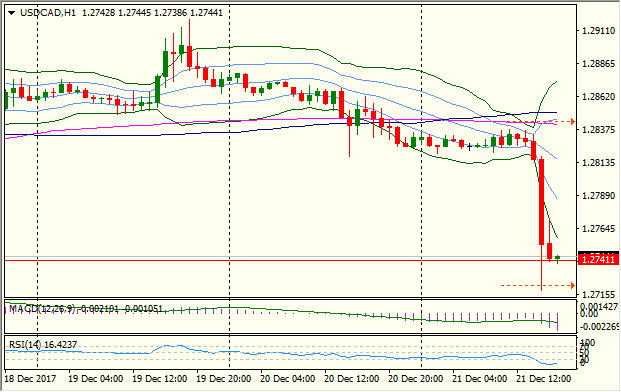Select the USDCAD,H1 symbol title text
This screenshot has width=621, height=392.
tap(48, 13)
